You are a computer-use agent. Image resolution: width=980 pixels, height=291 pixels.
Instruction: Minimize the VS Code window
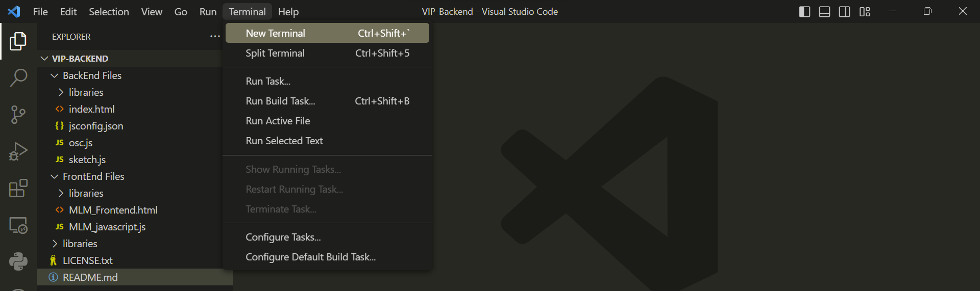(892, 11)
